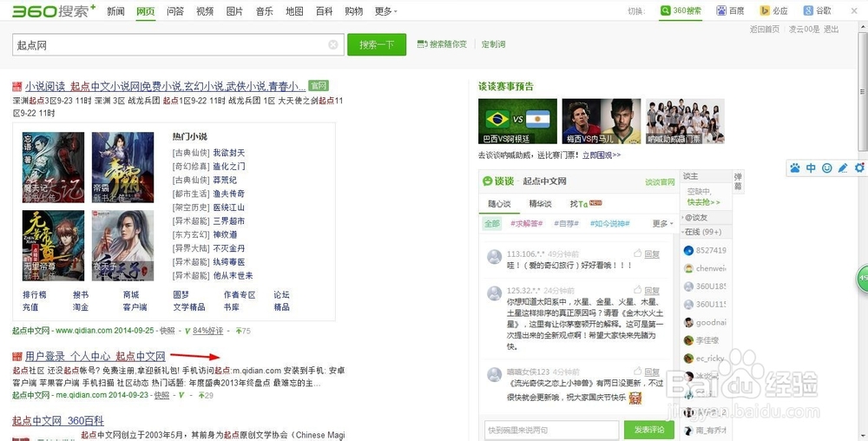The width and height of the screenshot is (868, 441).
Task: Clear the search box with the X icon
Action: pos(332,45)
